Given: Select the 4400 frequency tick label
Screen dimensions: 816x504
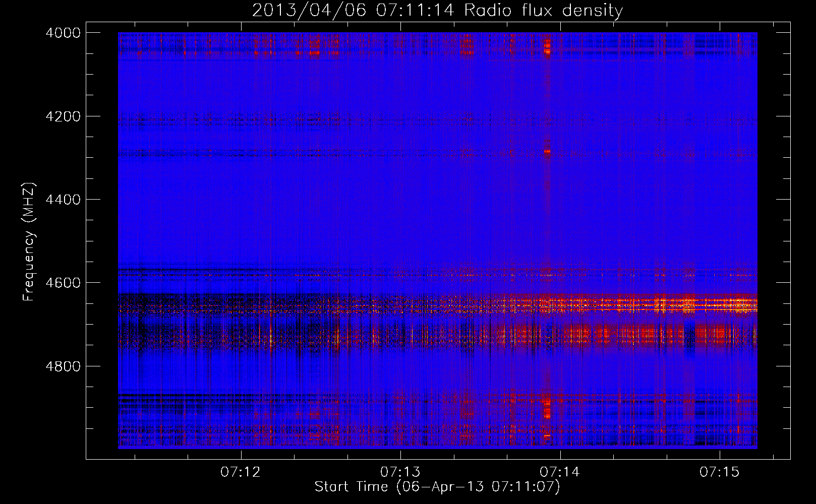Looking at the screenshot, I should [63, 200].
